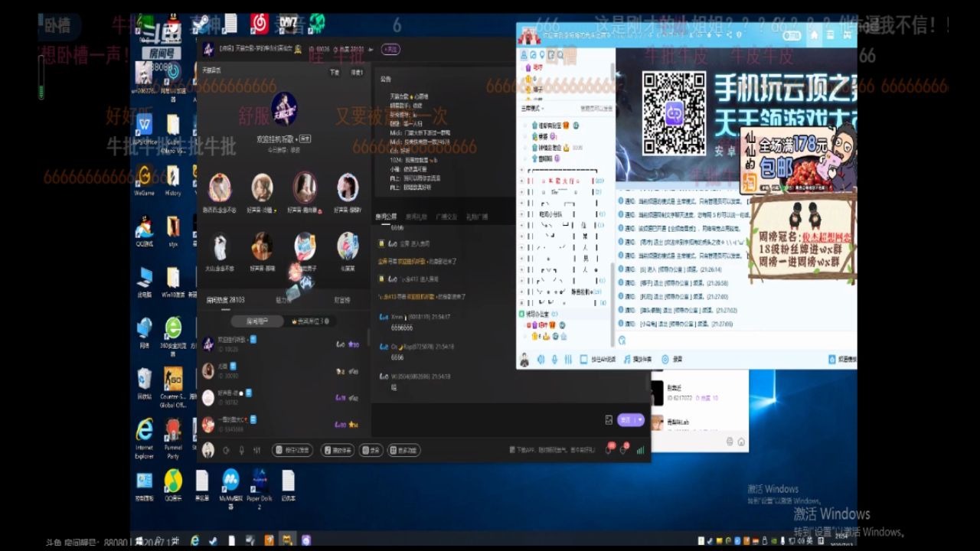Click 播放伴奏 in YY bottom toolbar
The height and width of the screenshot is (551, 980).
[637, 359]
